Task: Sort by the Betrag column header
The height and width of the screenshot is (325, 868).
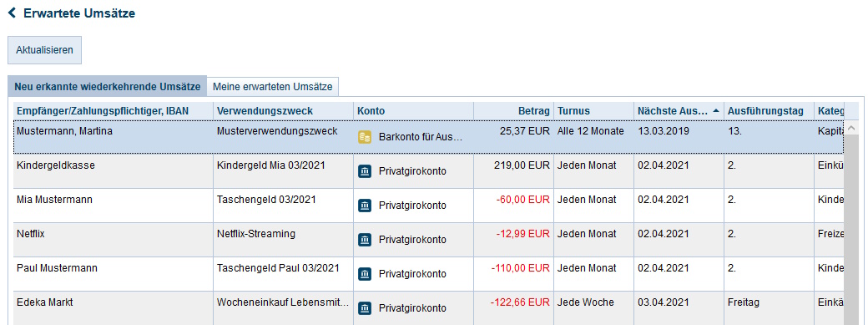Action: pyautogui.click(x=514, y=111)
